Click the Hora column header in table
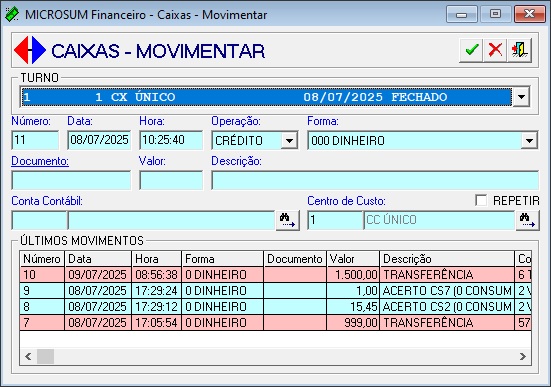 tap(157, 259)
